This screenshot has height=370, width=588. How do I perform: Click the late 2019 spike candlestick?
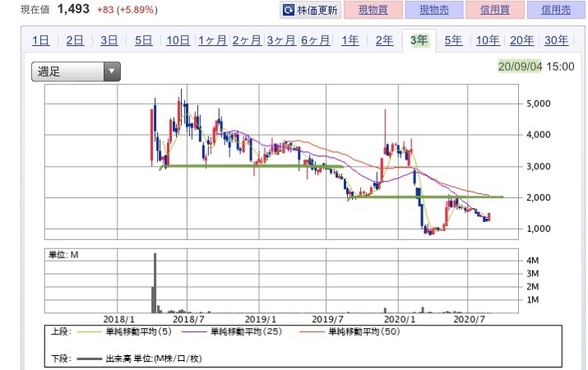pos(385,132)
